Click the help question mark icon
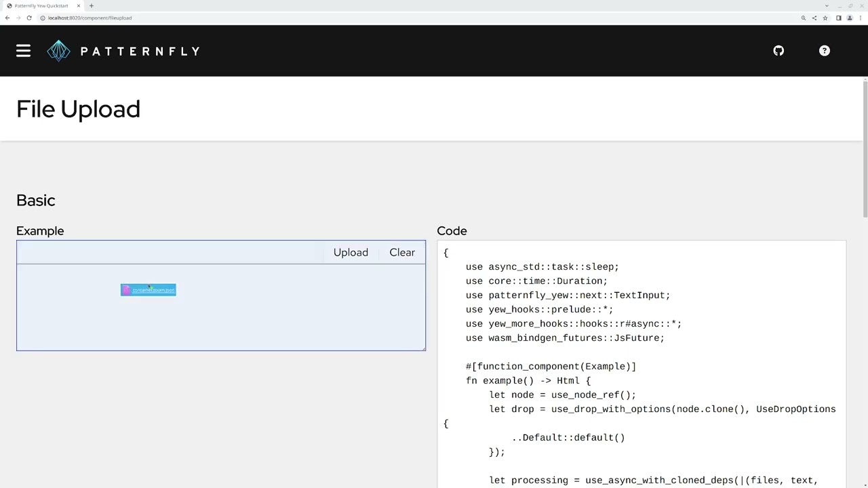Screen dimensions: 868x488 825,51
